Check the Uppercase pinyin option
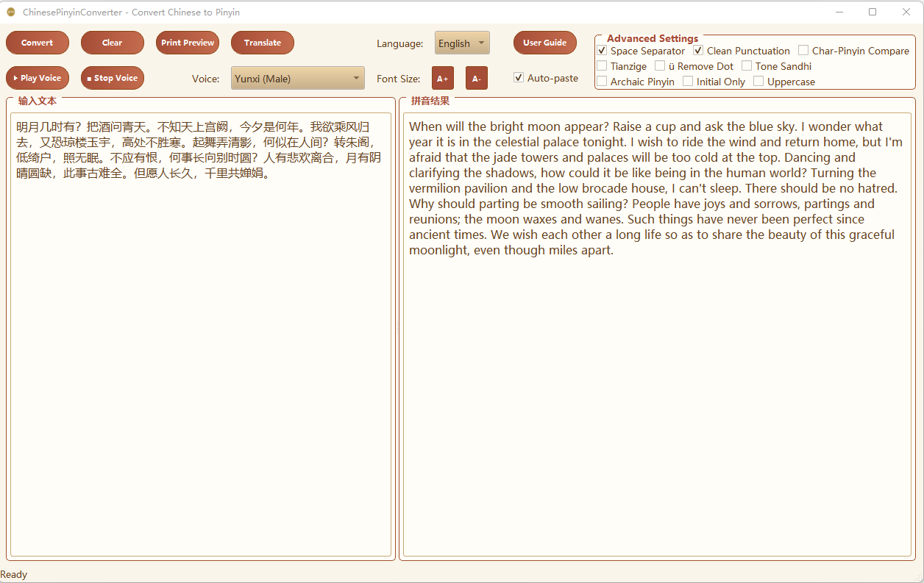The width and height of the screenshot is (924, 583). pos(758,81)
